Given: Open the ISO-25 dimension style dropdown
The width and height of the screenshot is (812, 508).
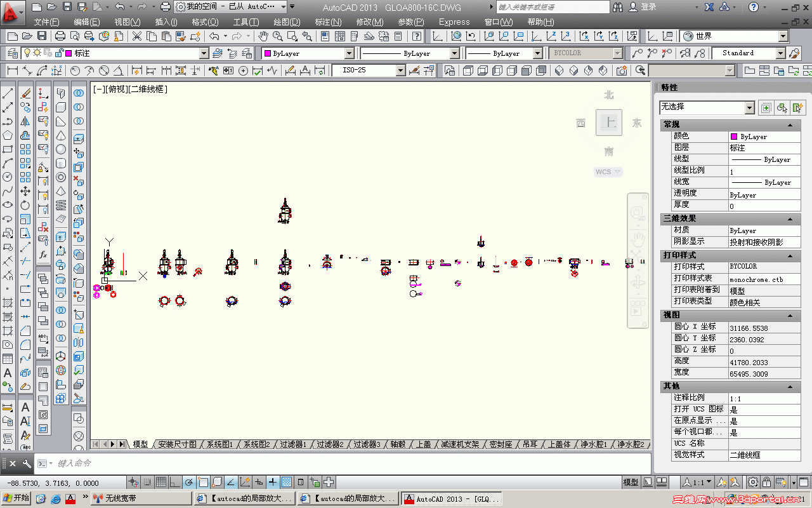Looking at the screenshot, I should coord(369,70).
